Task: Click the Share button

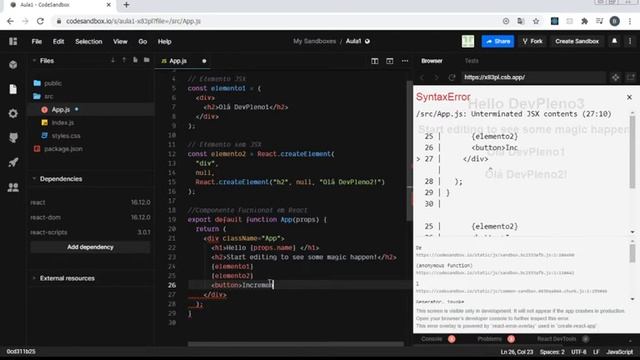Action: pos(498,41)
